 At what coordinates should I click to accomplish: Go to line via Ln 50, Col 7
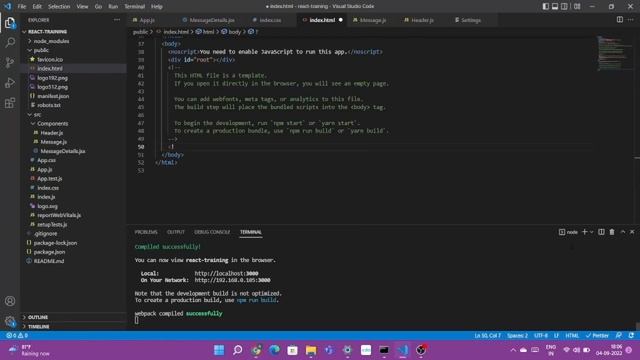[x=487, y=336]
